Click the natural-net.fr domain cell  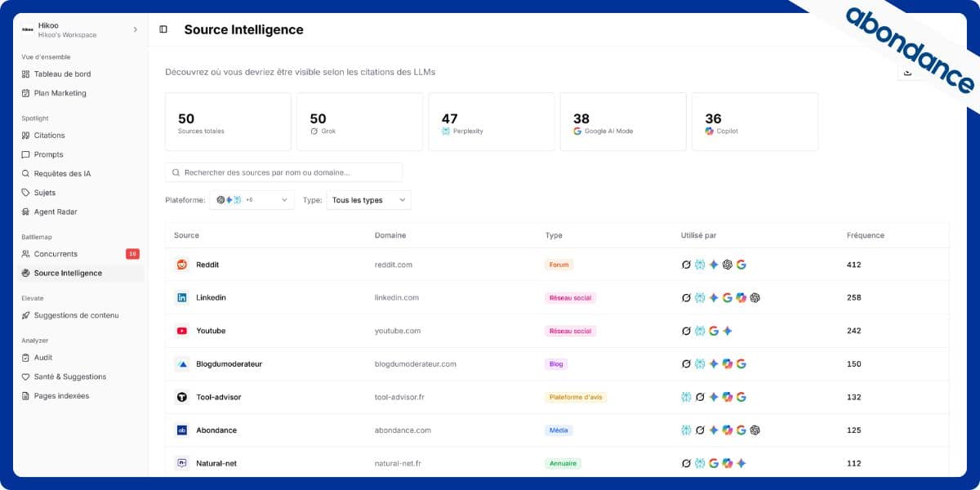click(398, 463)
